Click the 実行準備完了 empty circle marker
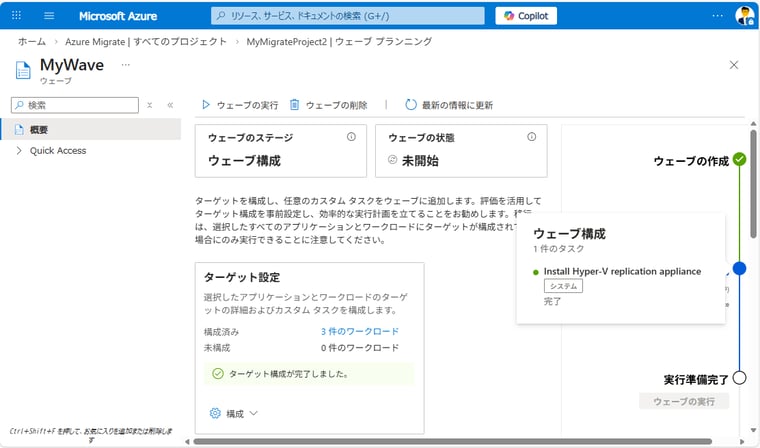The height and width of the screenshot is (448, 760). point(739,377)
